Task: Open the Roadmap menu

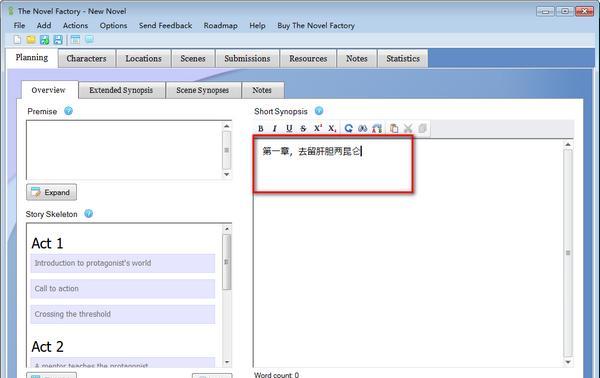Action: (220, 26)
